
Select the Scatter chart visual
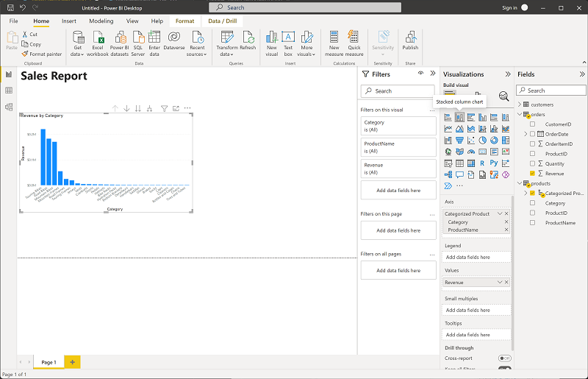pos(471,141)
